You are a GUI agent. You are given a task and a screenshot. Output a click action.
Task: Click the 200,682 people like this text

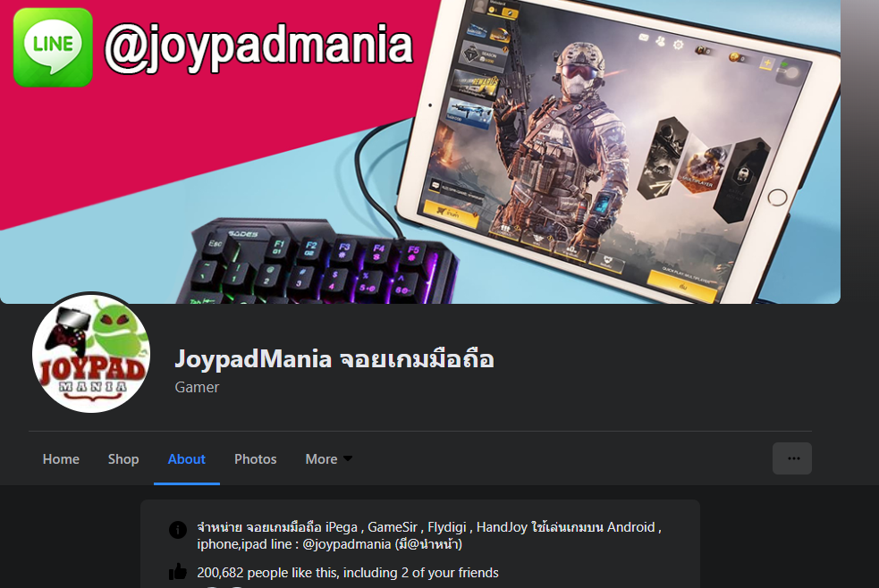pos(348,573)
